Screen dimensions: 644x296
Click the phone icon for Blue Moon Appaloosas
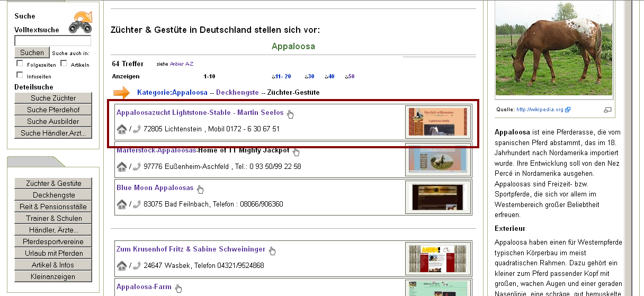point(137,204)
